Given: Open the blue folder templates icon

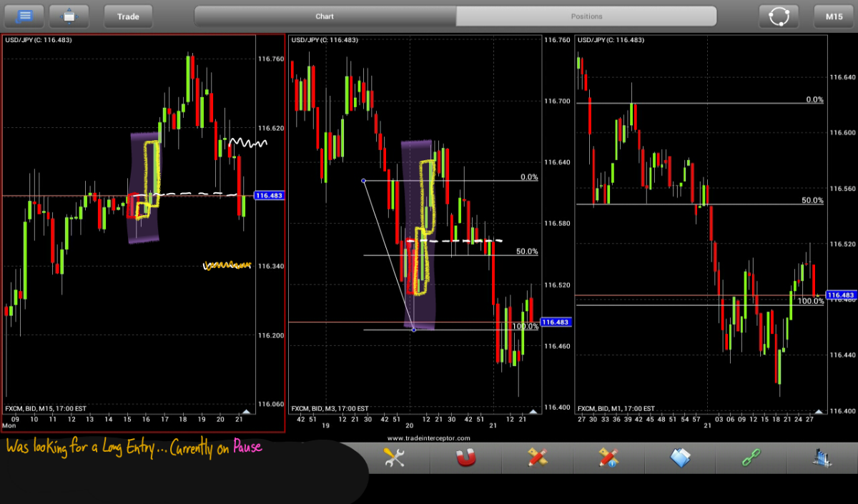Looking at the screenshot, I should coord(680,458).
